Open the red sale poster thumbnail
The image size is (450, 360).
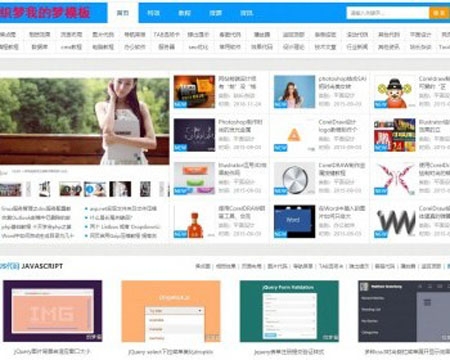coord(395,135)
